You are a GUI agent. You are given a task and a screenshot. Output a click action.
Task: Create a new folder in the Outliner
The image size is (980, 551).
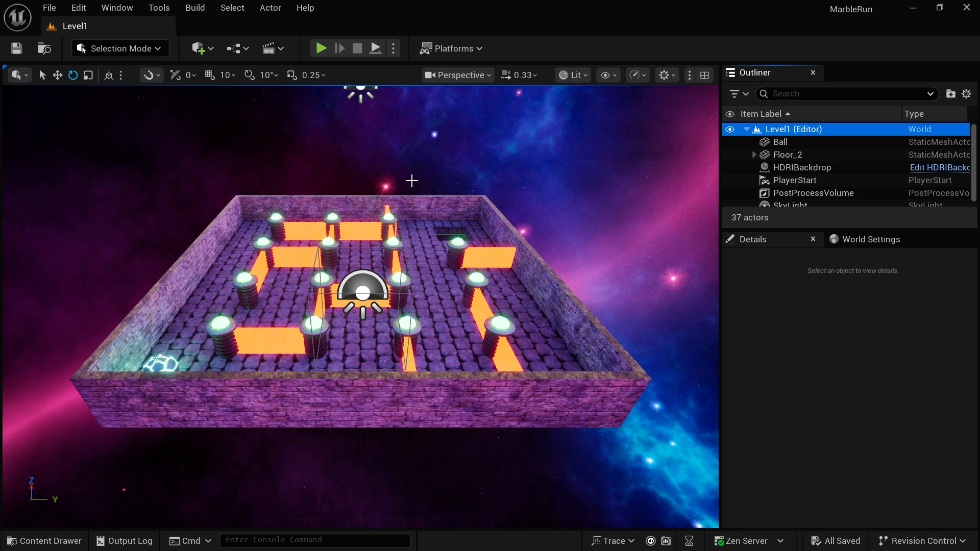(x=950, y=93)
